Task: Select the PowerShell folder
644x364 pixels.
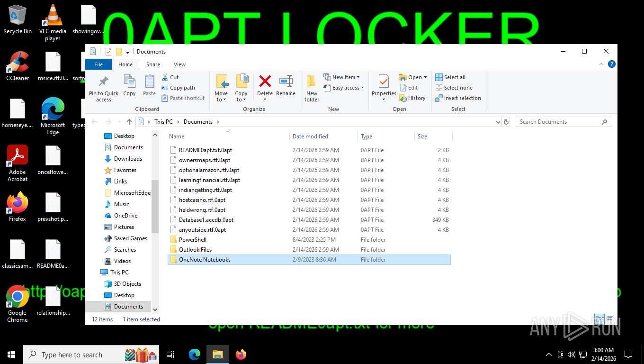Action: pos(310,240)
